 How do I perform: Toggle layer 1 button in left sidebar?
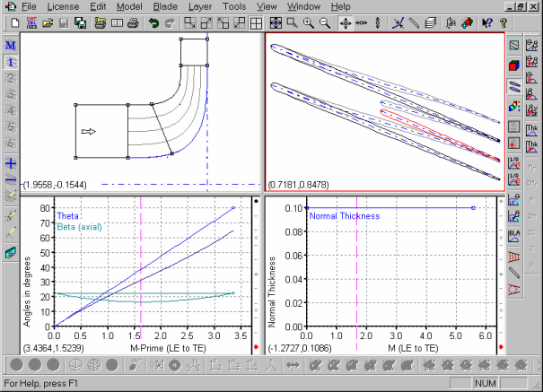(10, 62)
